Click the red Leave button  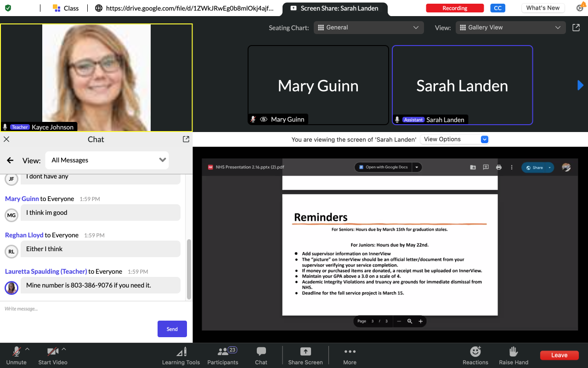[559, 355]
